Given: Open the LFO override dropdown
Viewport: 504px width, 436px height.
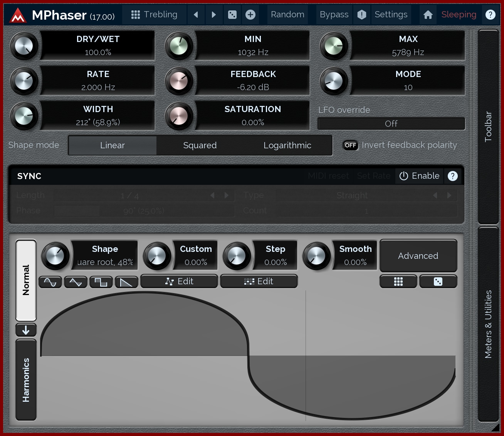Looking at the screenshot, I should [x=391, y=124].
